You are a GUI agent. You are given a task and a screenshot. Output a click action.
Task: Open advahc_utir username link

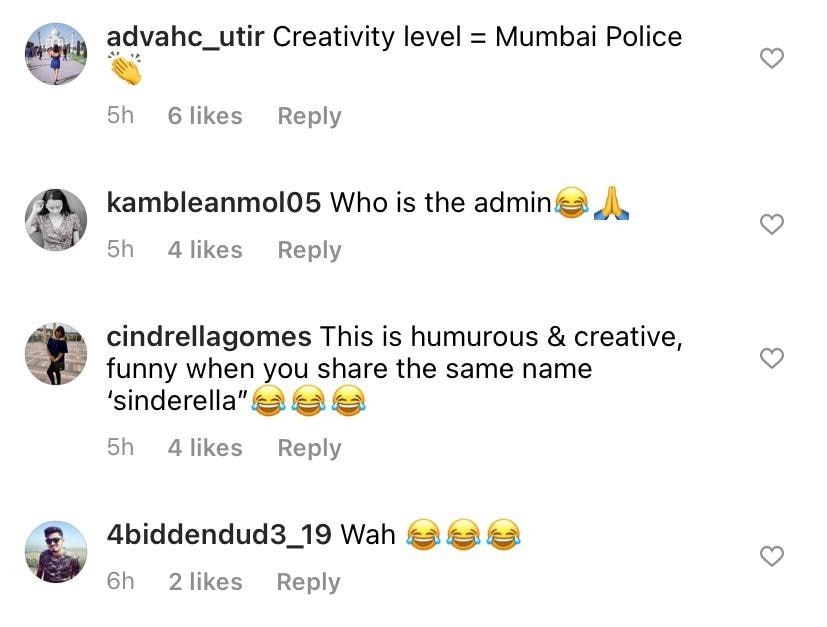pyautogui.click(x=185, y=37)
